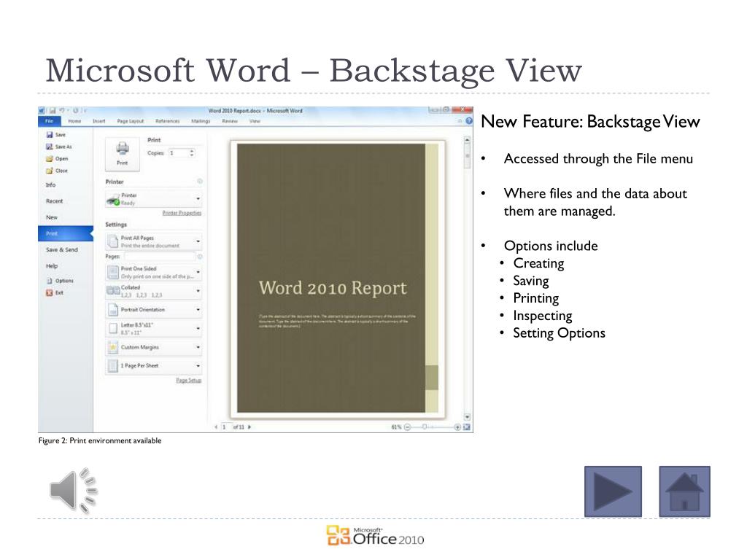Open the Printer Properties link
Screen dimensions: 747x560
coord(182,213)
